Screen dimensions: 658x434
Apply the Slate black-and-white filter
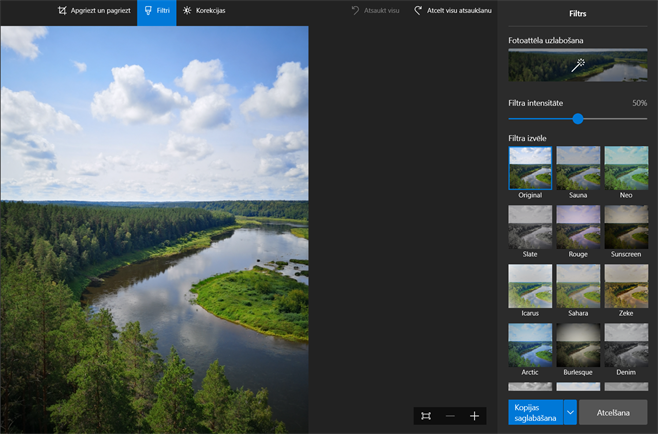[x=530, y=226]
